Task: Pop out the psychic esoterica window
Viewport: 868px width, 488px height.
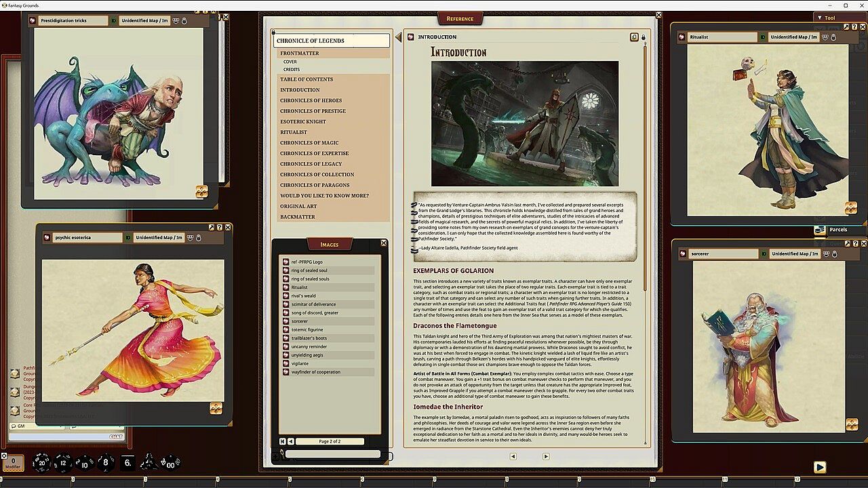Action: point(212,228)
